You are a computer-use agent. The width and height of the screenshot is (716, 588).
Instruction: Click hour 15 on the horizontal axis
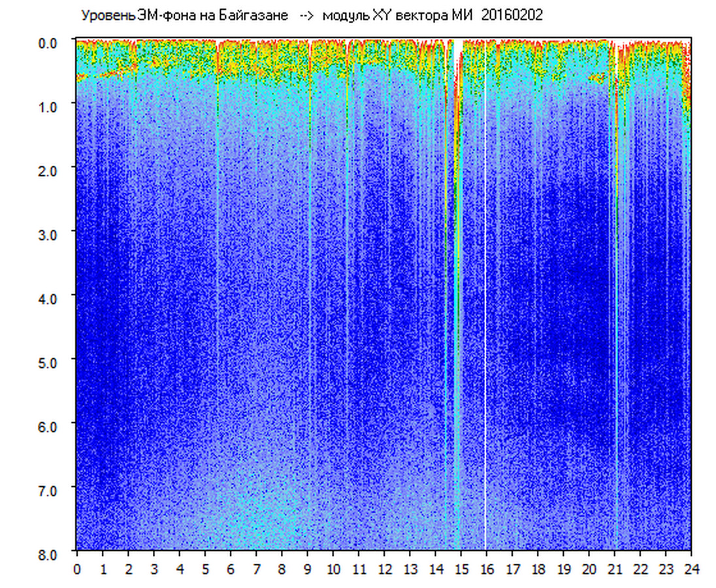pos(461,569)
